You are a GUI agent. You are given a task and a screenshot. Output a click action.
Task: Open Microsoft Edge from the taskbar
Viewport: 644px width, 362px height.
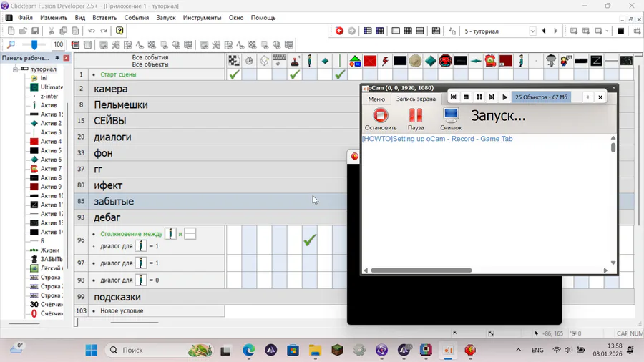pyautogui.click(x=248, y=350)
